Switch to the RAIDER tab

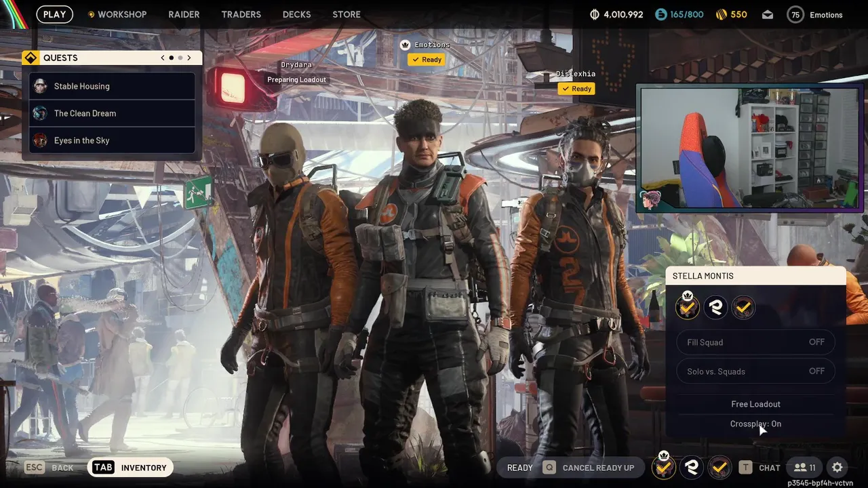pos(184,14)
